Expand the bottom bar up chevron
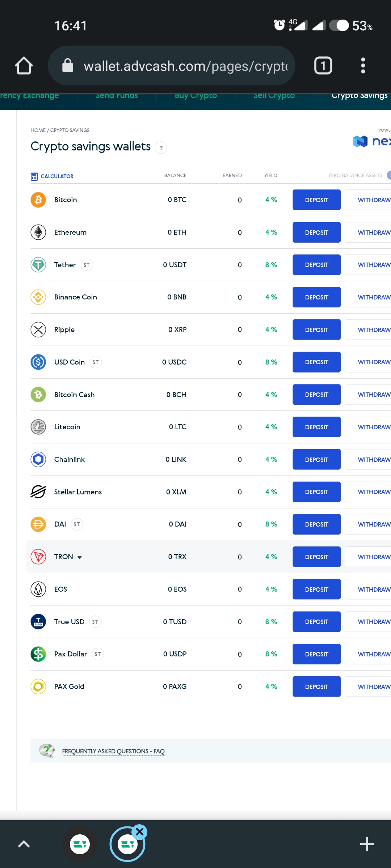 point(24,844)
